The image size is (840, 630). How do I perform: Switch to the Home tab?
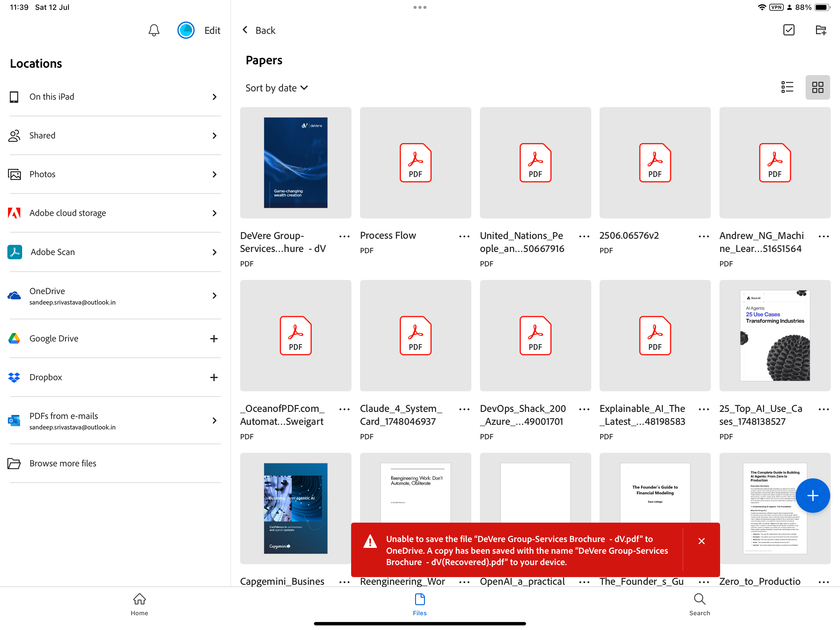(x=139, y=604)
